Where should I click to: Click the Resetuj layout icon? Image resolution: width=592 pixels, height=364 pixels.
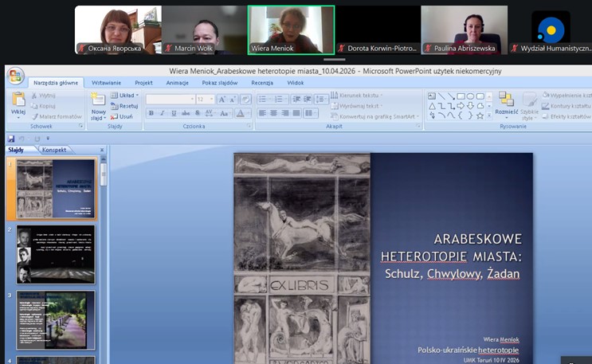pyautogui.click(x=125, y=106)
